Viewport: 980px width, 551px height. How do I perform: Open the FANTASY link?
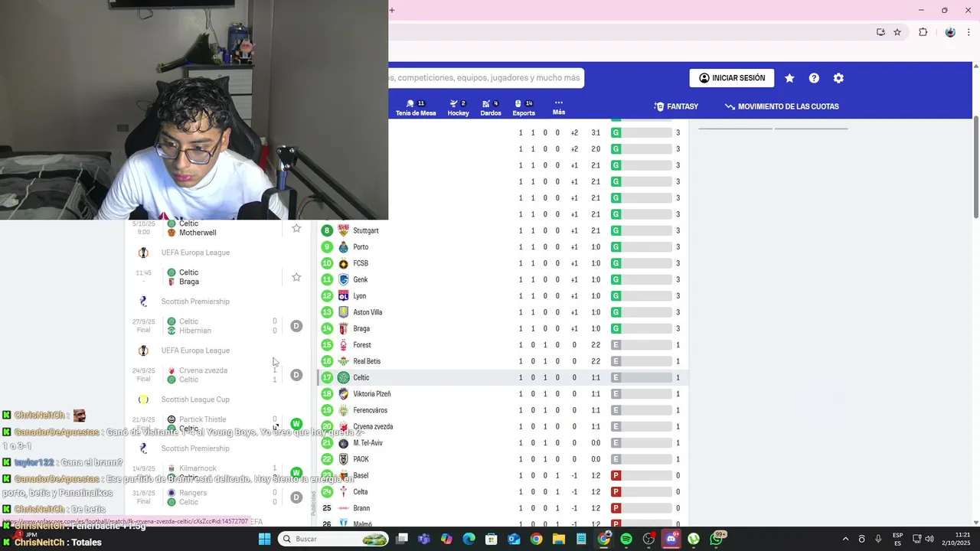(676, 106)
